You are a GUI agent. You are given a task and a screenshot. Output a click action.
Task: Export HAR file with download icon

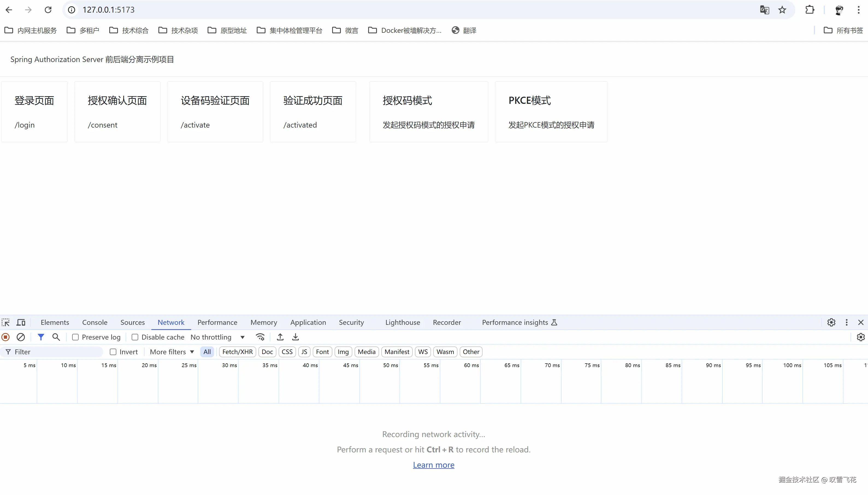tap(295, 337)
